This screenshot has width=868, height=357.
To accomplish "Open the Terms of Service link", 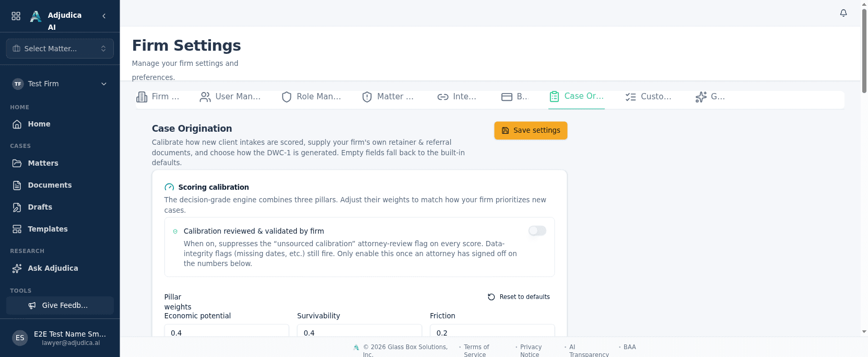I will (x=476, y=351).
